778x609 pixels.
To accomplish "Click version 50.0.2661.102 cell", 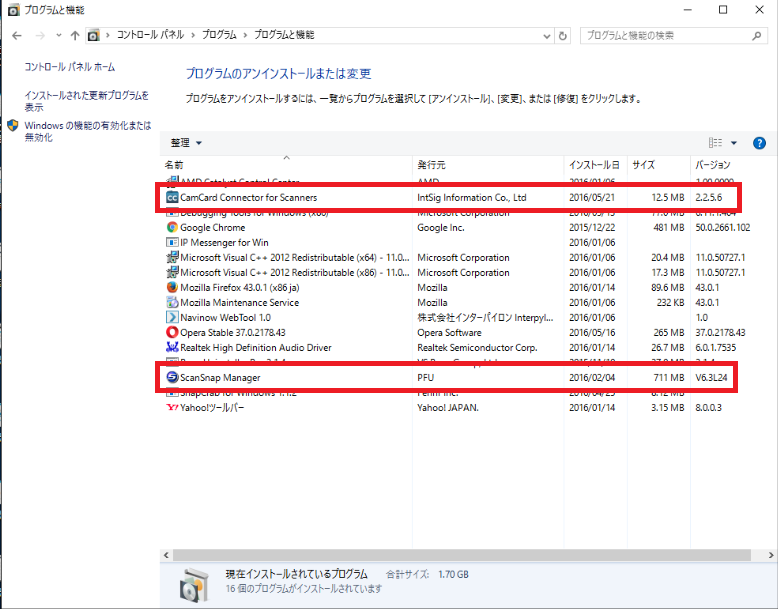I will (722, 227).
